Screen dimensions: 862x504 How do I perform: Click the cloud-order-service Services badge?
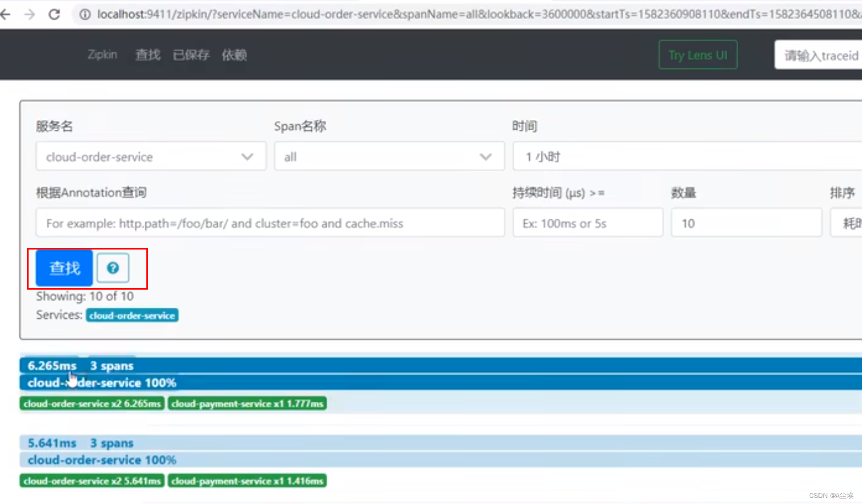click(x=132, y=315)
